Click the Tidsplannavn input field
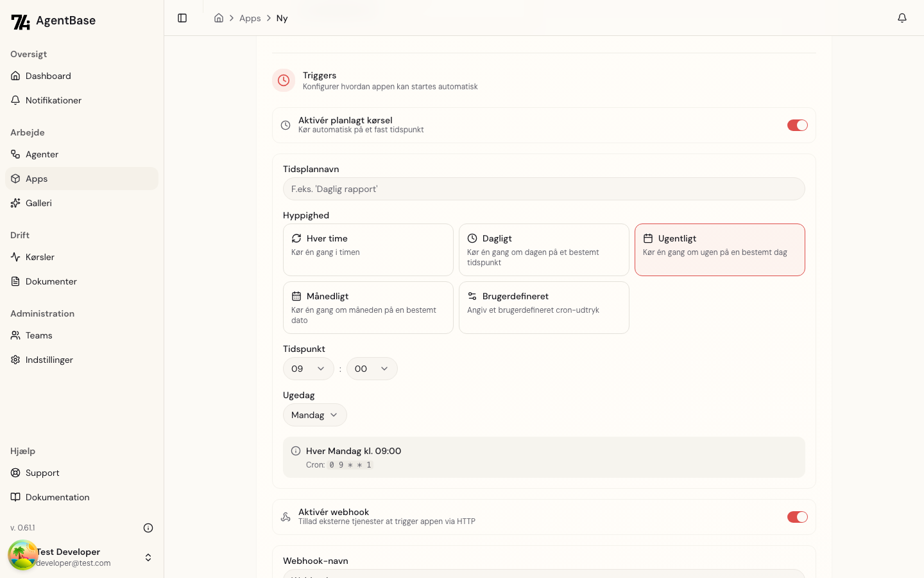The image size is (924, 578). 544,189
